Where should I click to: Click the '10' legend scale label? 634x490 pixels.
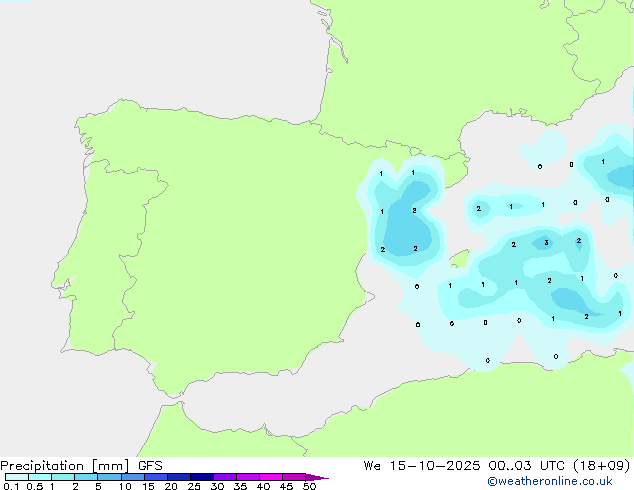click(125, 486)
